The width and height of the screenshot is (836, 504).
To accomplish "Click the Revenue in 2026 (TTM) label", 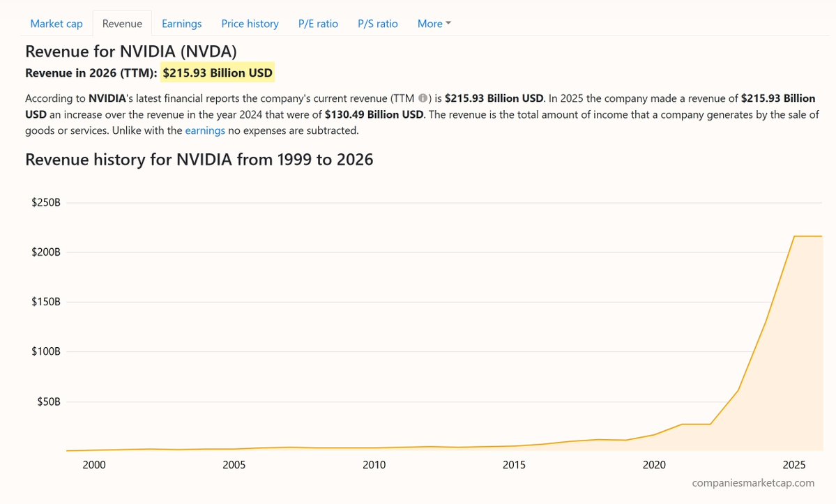I will pos(91,73).
